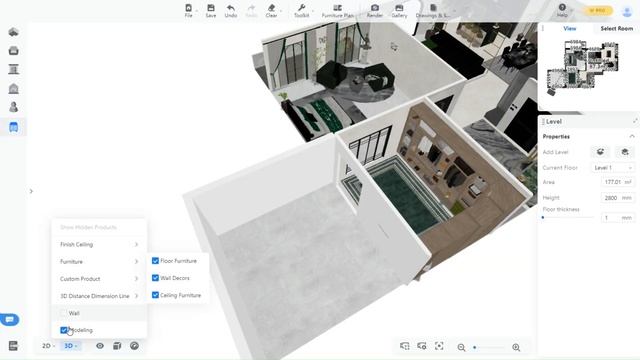The image size is (640, 360).
Task: Click the Floor thickness value field
Action: pyautogui.click(x=618, y=218)
